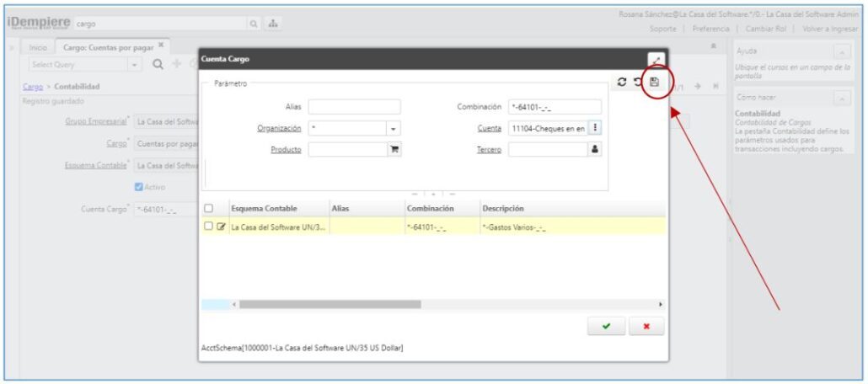Viewport: 868px width, 384px height.
Task: Click the *-Gastos Varios-_-_ description cell
Action: (573, 226)
